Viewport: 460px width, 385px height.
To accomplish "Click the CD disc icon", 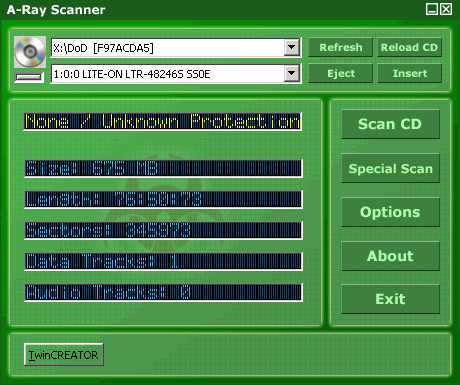I will [x=30, y=52].
